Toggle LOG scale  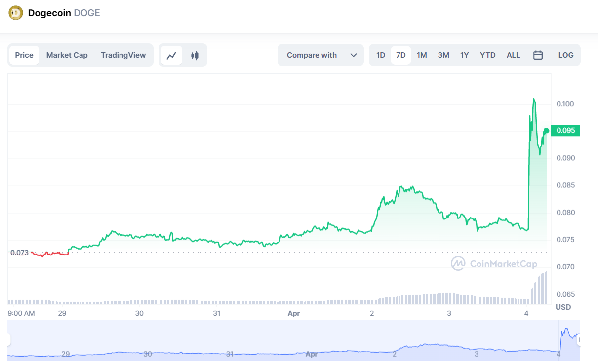point(566,55)
